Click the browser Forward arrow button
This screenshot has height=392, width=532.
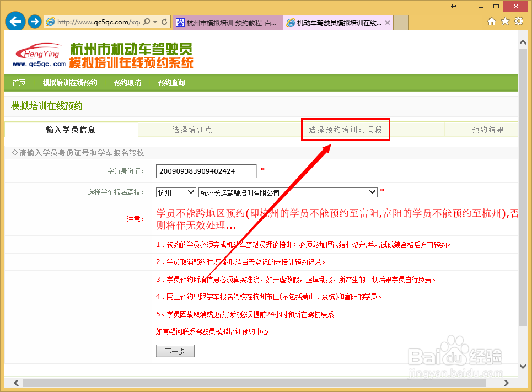[34, 22]
